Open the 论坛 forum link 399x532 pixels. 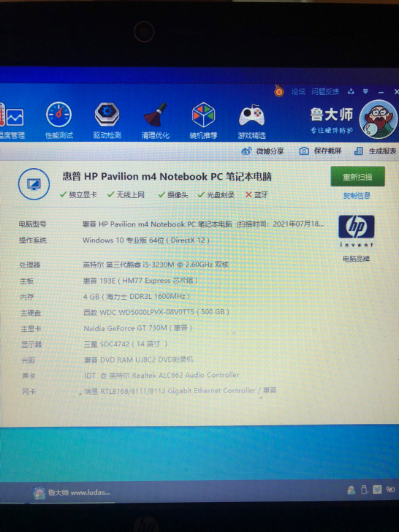(298, 91)
